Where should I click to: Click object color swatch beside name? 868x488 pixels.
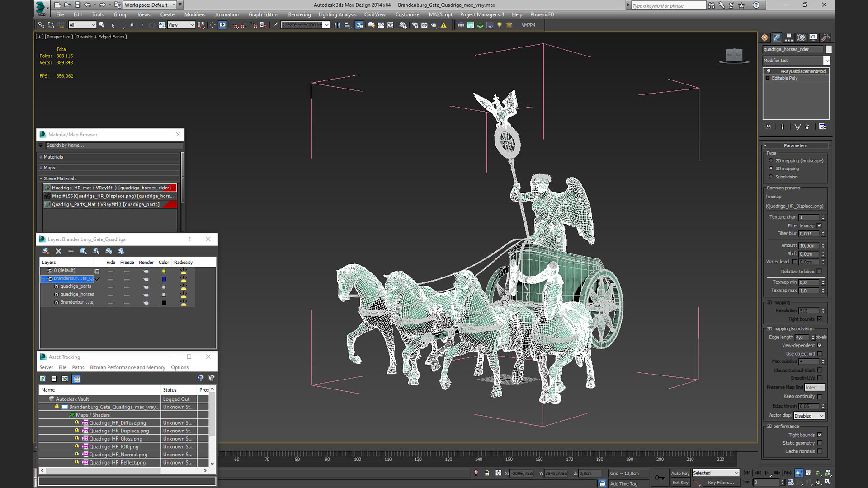[x=828, y=49]
